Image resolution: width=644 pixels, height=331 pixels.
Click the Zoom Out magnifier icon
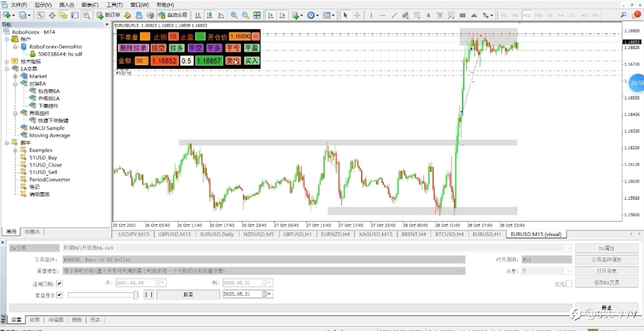pos(245,15)
